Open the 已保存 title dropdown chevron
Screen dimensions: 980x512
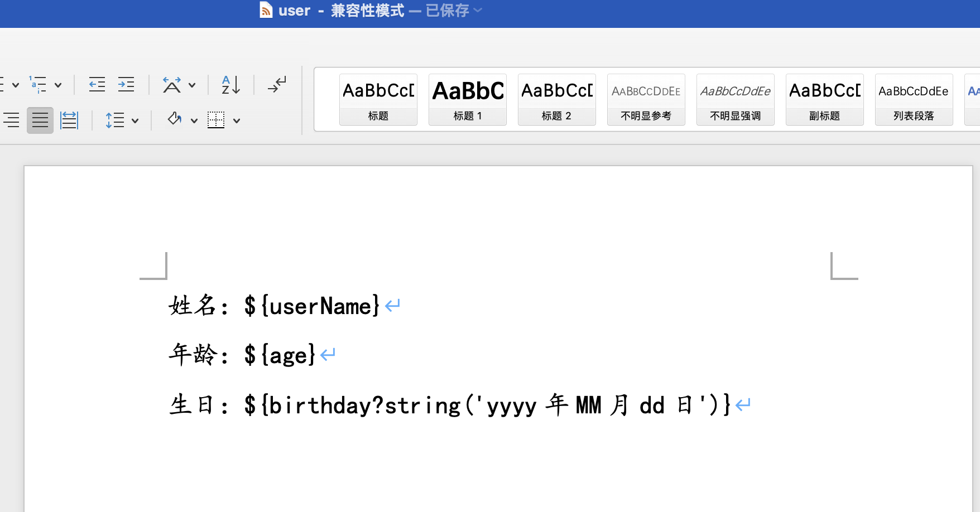click(x=478, y=10)
